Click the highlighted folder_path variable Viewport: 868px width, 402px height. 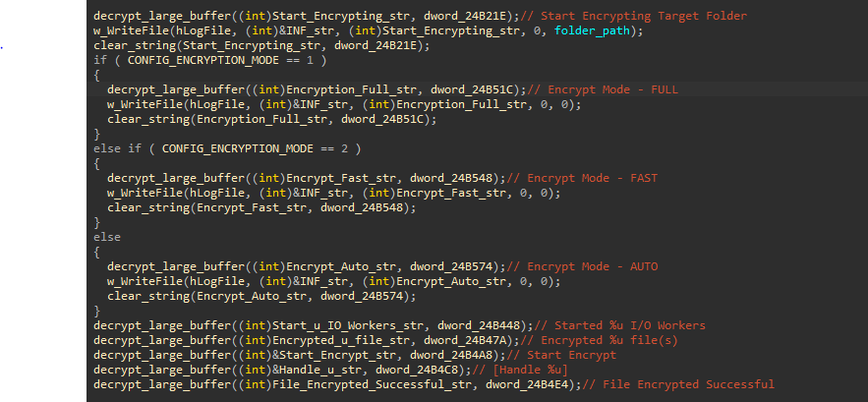[593, 31]
